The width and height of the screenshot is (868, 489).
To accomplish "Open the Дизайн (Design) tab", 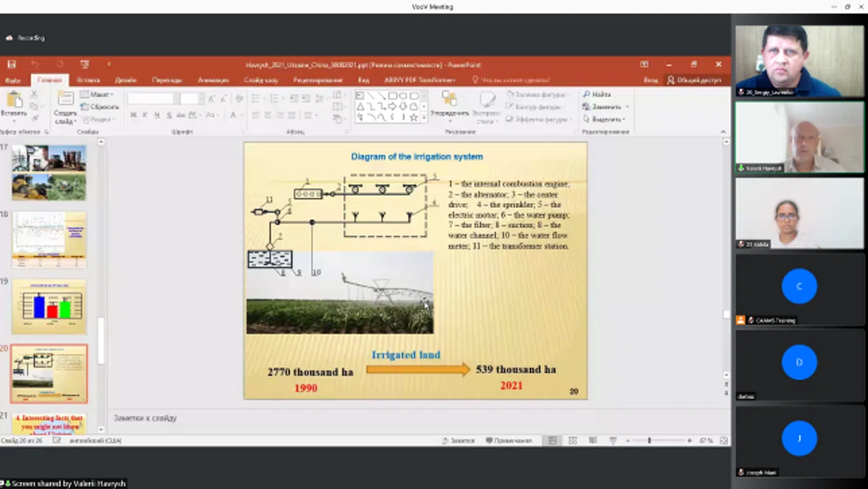I will (x=125, y=80).
